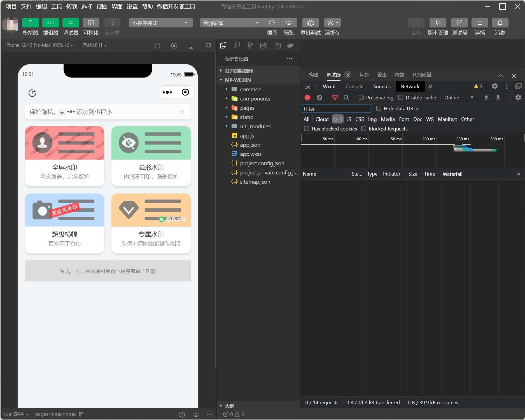Open the Docker whale icon in sidebar
This screenshot has width=525, height=420.
pos(291,45)
